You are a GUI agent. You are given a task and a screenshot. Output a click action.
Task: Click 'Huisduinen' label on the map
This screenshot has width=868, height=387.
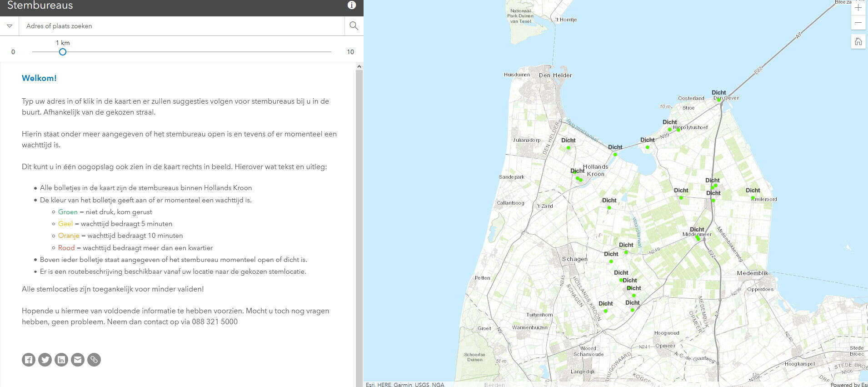pos(517,75)
